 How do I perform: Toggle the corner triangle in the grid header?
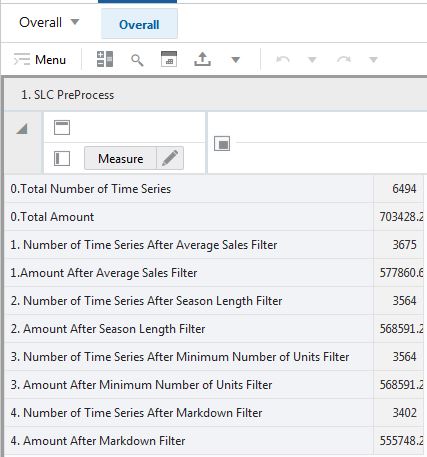22,129
